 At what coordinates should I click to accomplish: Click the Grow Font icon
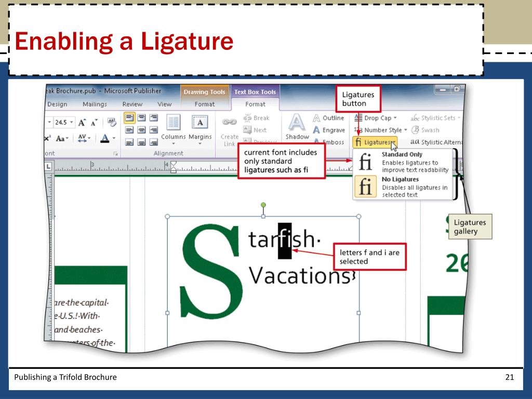click(82, 123)
